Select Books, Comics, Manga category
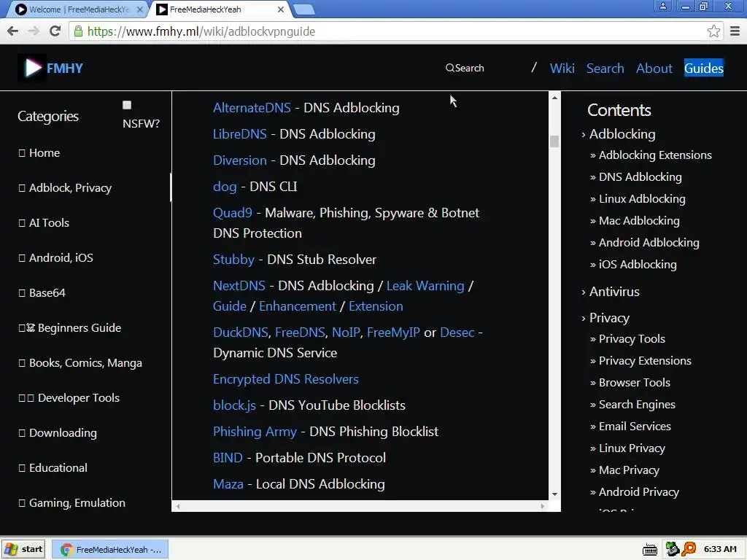 [80, 363]
